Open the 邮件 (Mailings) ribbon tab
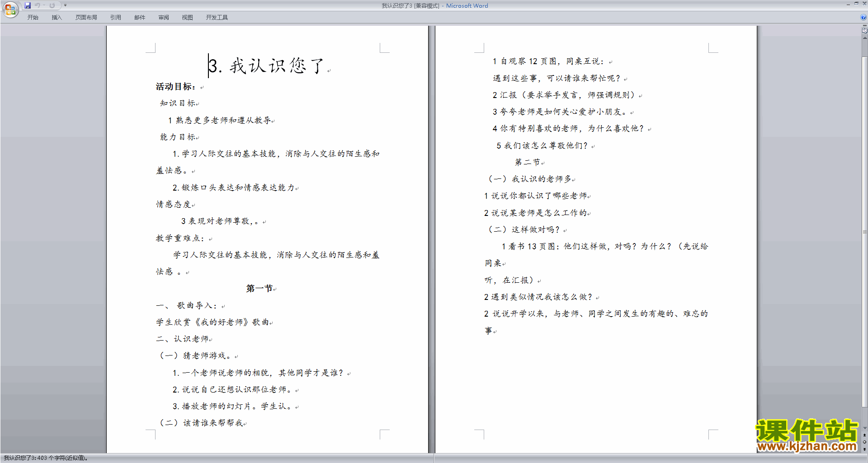This screenshot has width=868, height=463. (140, 17)
